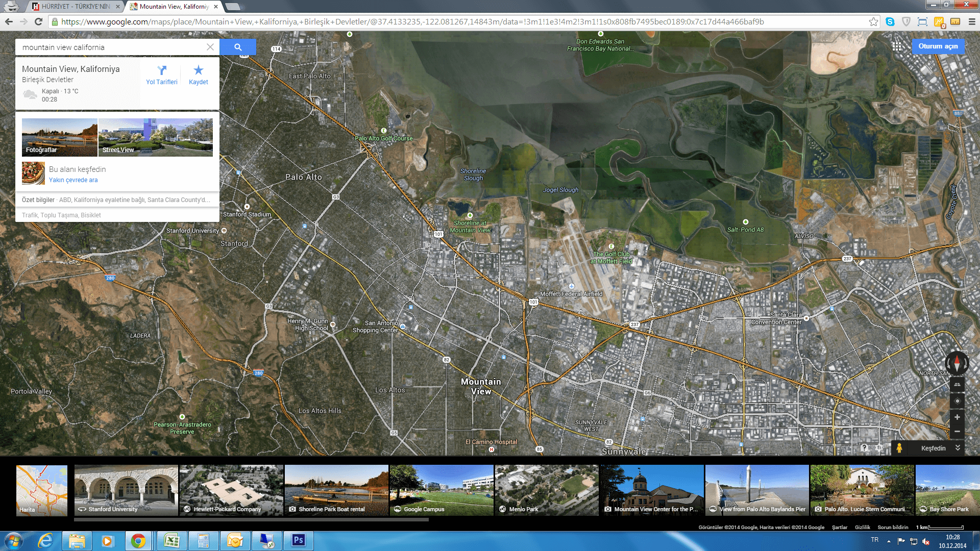Click the Oturum açın sign-in button
980x551 pixels.
point(938,46)
